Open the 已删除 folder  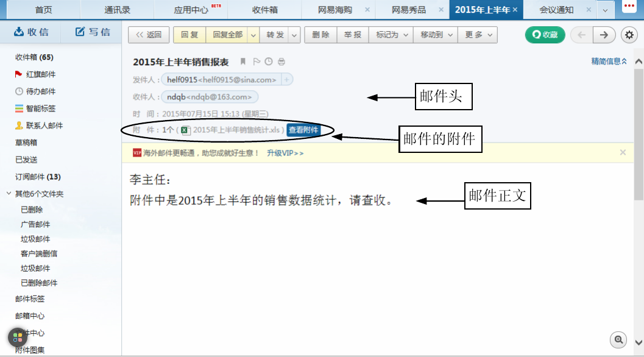pos(32,210)
